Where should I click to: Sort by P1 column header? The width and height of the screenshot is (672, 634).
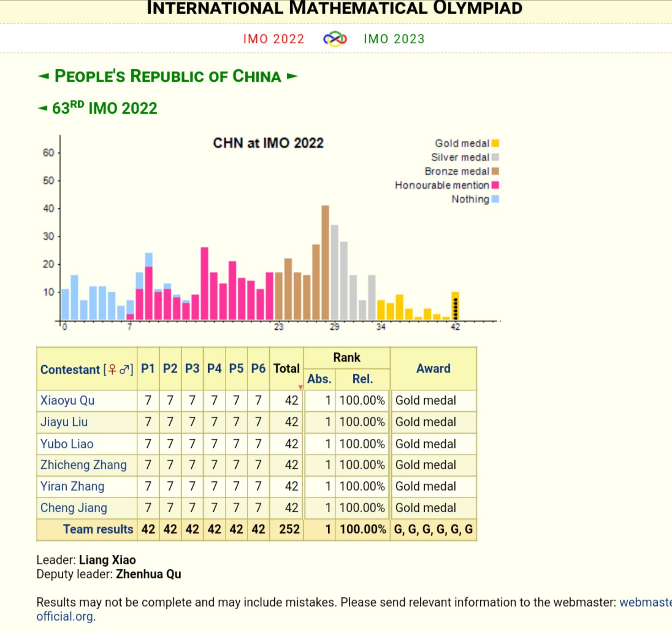point(148,369)
